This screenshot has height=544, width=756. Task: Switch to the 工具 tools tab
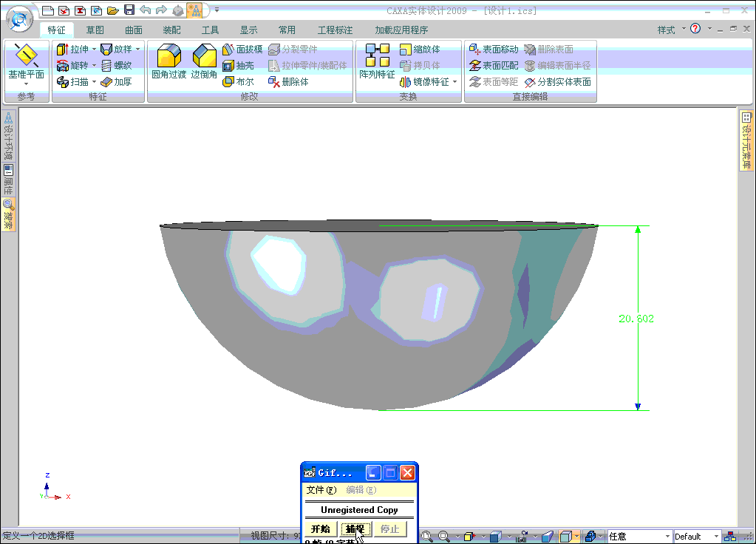210,30
